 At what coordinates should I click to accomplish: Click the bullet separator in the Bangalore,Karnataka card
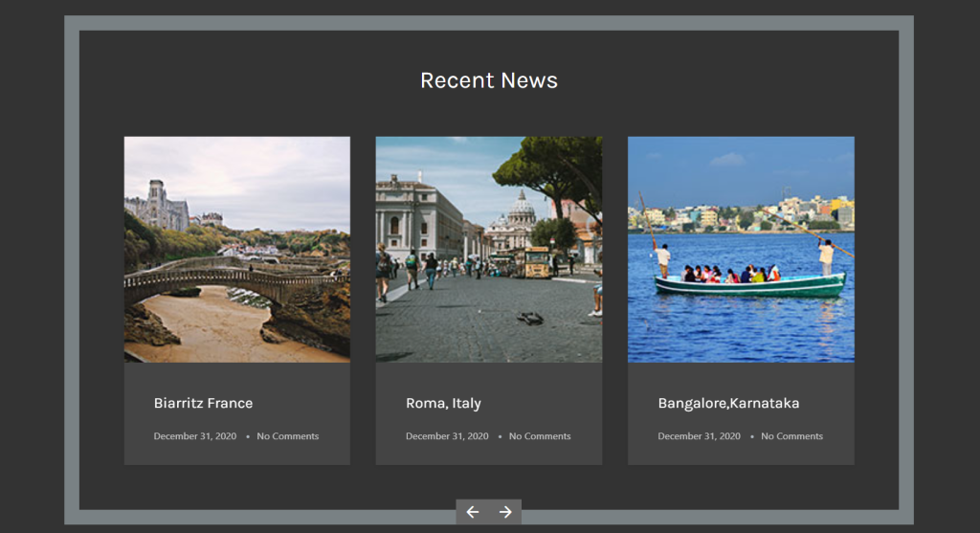click(752, 436)
